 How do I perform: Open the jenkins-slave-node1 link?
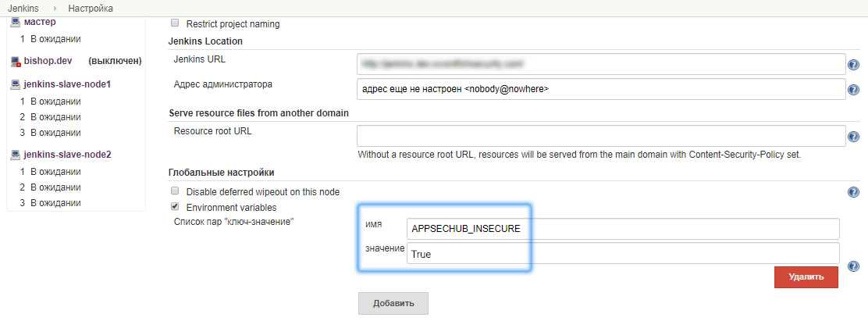point(67,84)
